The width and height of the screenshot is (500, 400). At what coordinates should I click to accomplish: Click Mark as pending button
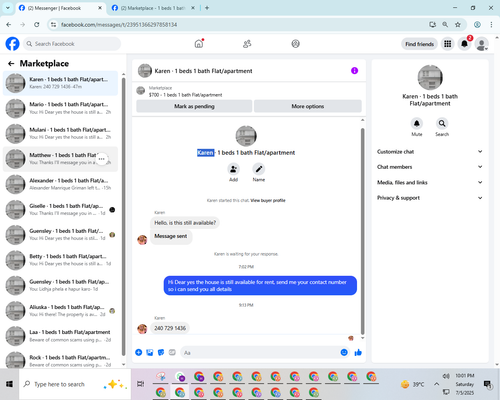pyautogui.click(x=194, y=106)
